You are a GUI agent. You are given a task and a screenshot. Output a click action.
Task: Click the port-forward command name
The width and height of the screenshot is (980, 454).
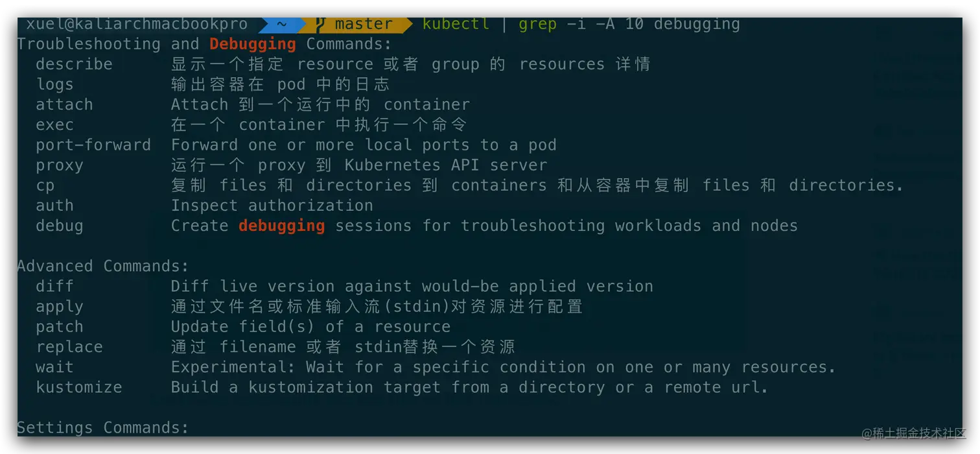93,145
